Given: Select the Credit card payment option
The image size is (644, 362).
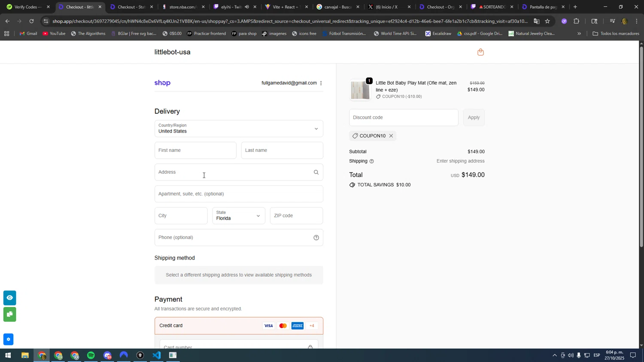Looking at the screenshot, I should [x=239, y=326].
